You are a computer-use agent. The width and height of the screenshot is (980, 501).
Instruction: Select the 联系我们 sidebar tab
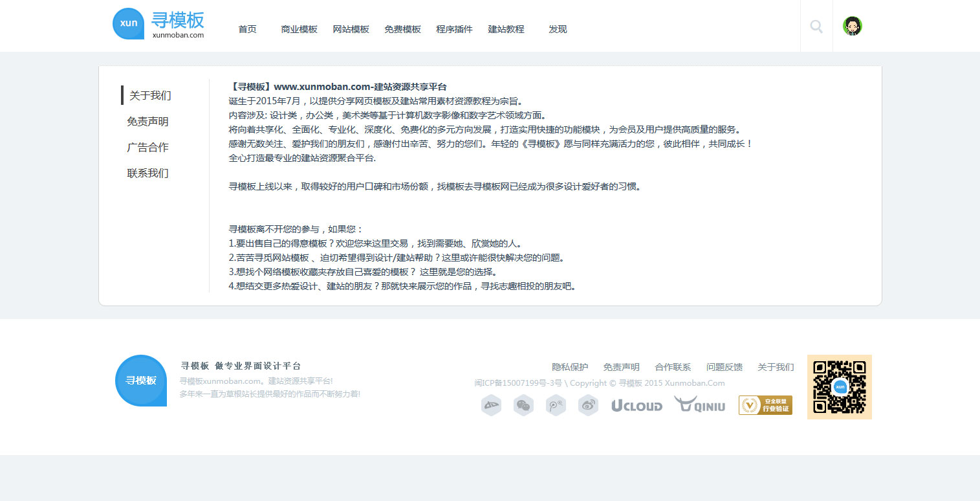(147, 173)
